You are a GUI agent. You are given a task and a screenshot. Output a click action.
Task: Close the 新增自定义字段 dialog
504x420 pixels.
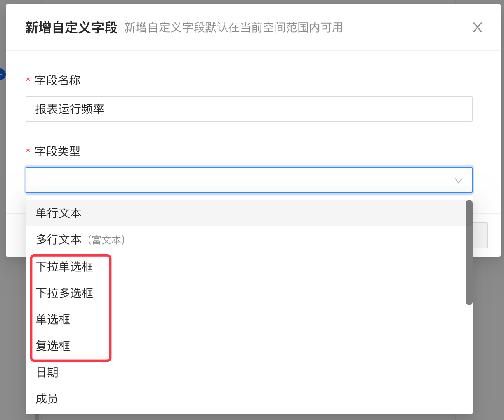click(477, 28)
